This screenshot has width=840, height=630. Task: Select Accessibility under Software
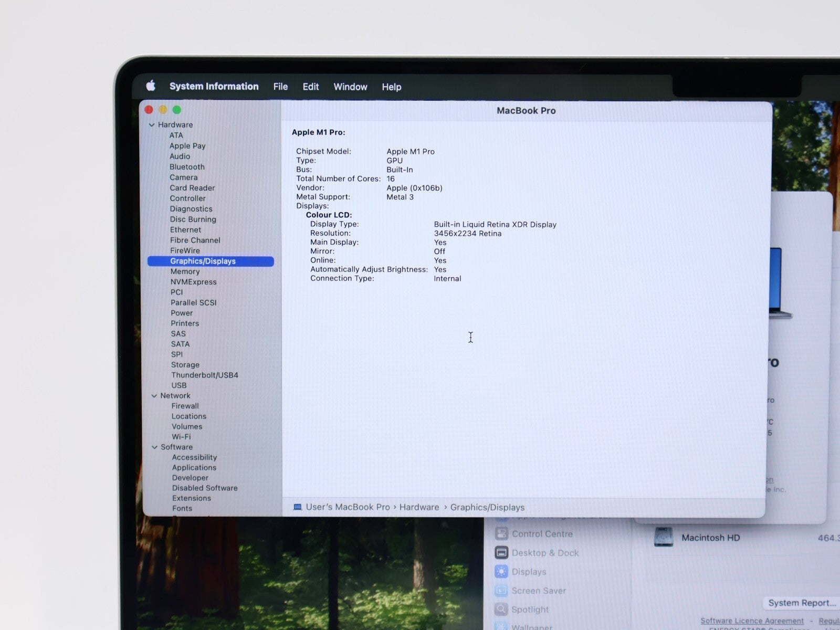click(x=194, y=458)
